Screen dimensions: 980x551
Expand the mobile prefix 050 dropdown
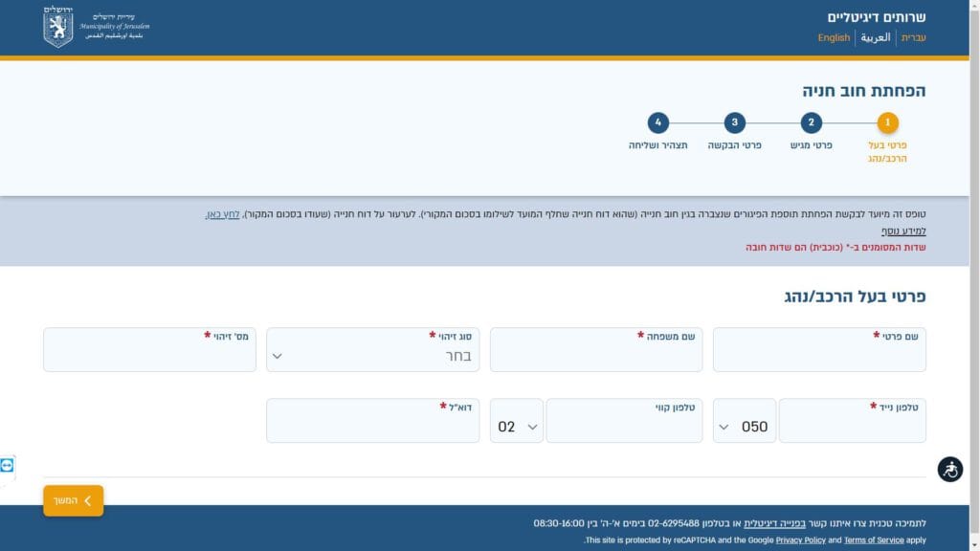pos(744,427)
